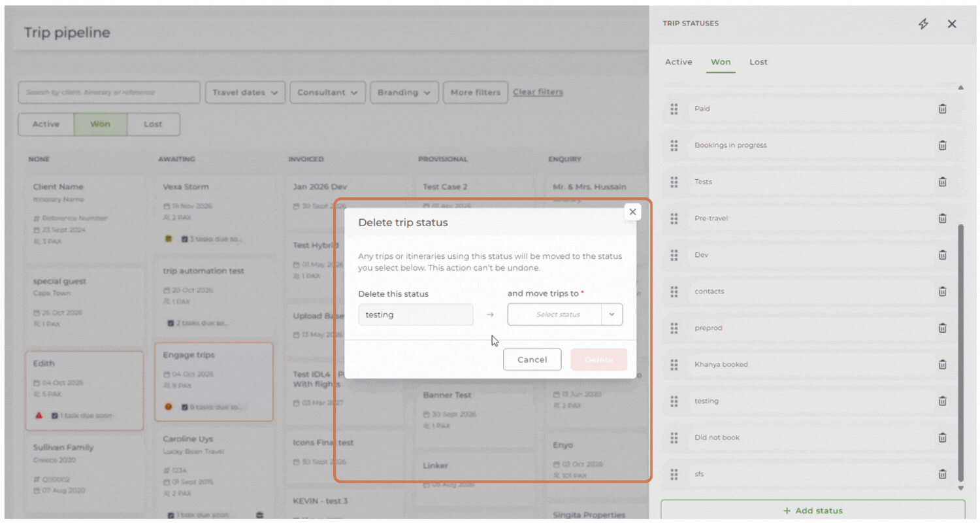
Task: Open the Select status dropdown
Action: point(565,314)
